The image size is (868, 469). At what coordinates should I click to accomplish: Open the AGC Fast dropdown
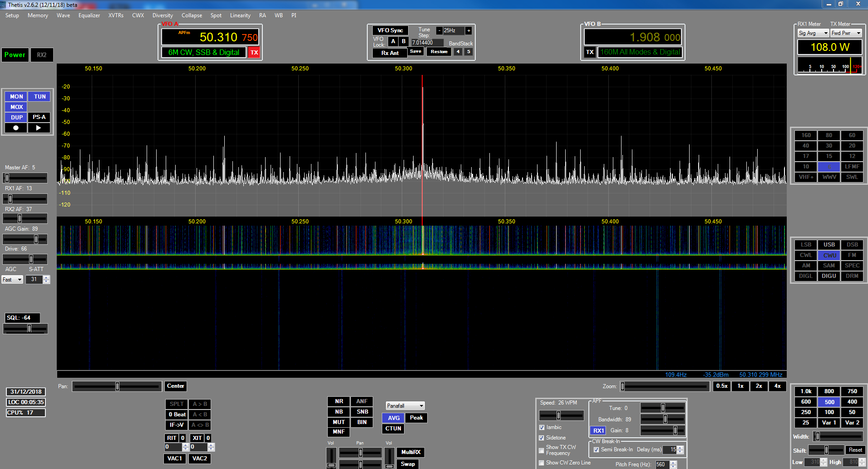click(x=12, y=280)
